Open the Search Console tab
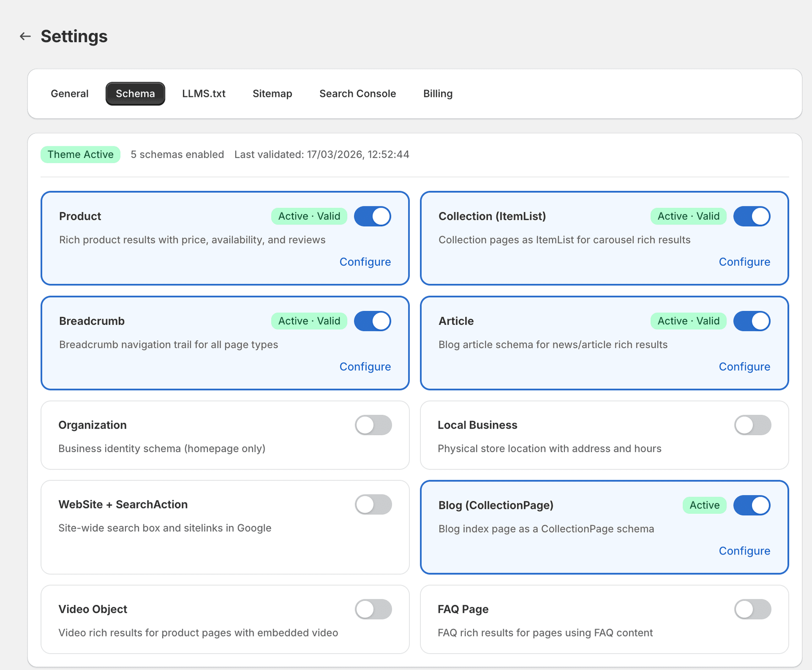This screenshot has height=670, width=812. pyautogui.click(x=357, y=93)
